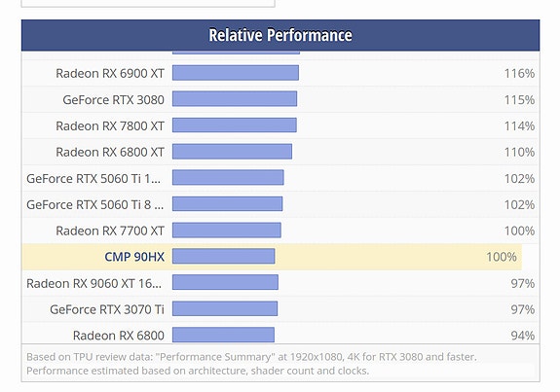Click the 94% value for Radeon RX 6800
The width and height of the screenshot is (560, 392).
522,336
